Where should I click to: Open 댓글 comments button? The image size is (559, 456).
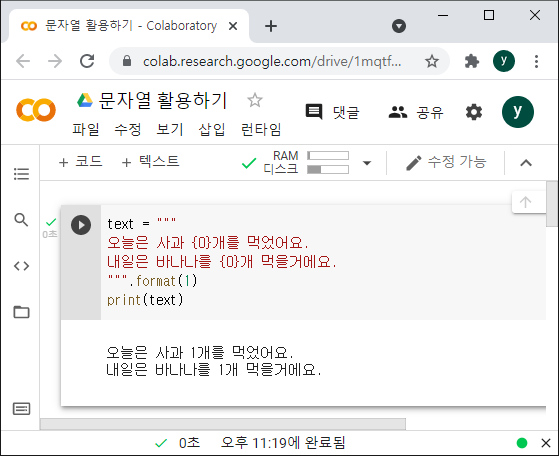[x=333, y=112]
